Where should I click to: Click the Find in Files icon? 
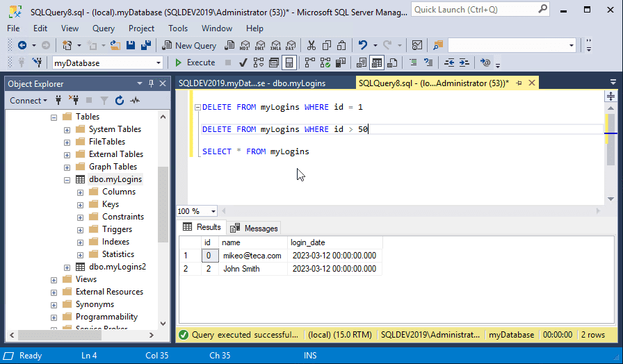[438, 46]
